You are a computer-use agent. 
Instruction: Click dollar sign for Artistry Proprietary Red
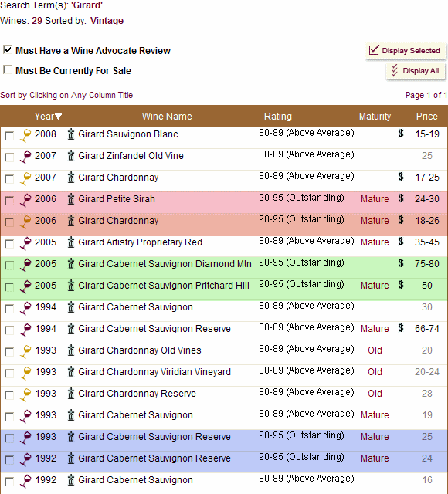401,242
